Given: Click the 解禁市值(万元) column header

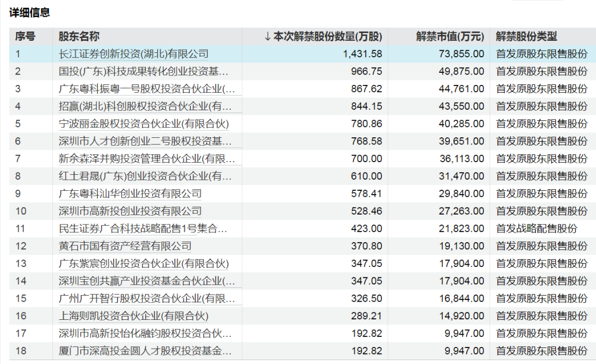Looking at the screenshot, I should tap(450, 36).
